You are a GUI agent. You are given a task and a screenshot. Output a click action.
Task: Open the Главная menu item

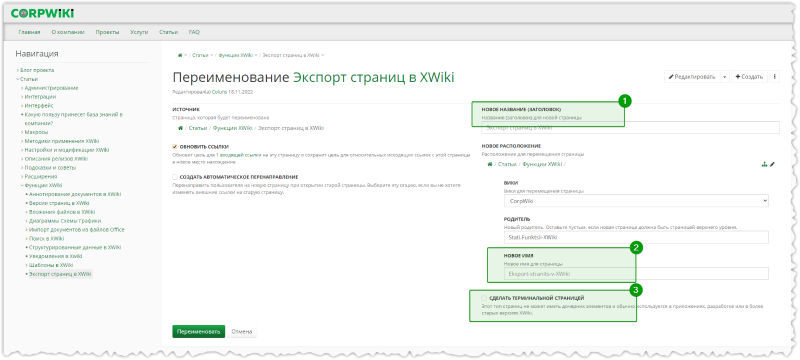[x=29, y=32]
